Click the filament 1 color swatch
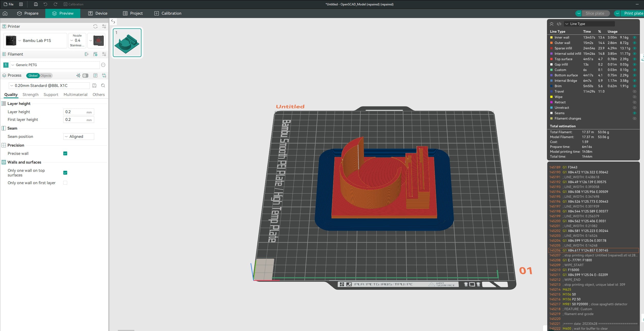644x331 pixels. [6, 65]
